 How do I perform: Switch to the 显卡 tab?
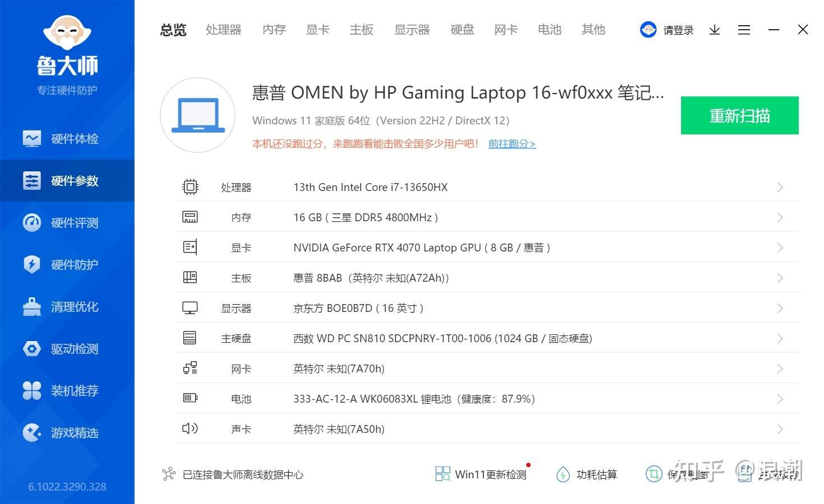pos(317,30)
